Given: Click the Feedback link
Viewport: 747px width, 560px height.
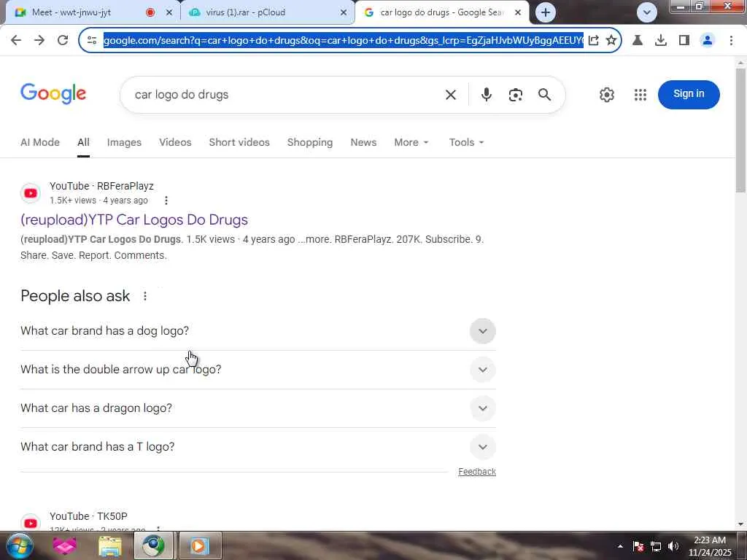Looking at the screenshot, I should click(x=477, y=472).
